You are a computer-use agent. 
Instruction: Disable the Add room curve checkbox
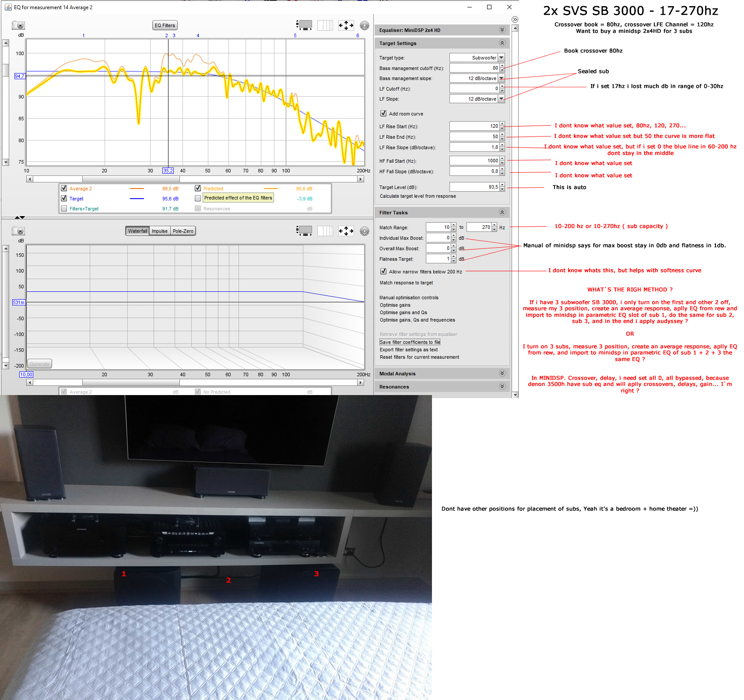[383, 114]
